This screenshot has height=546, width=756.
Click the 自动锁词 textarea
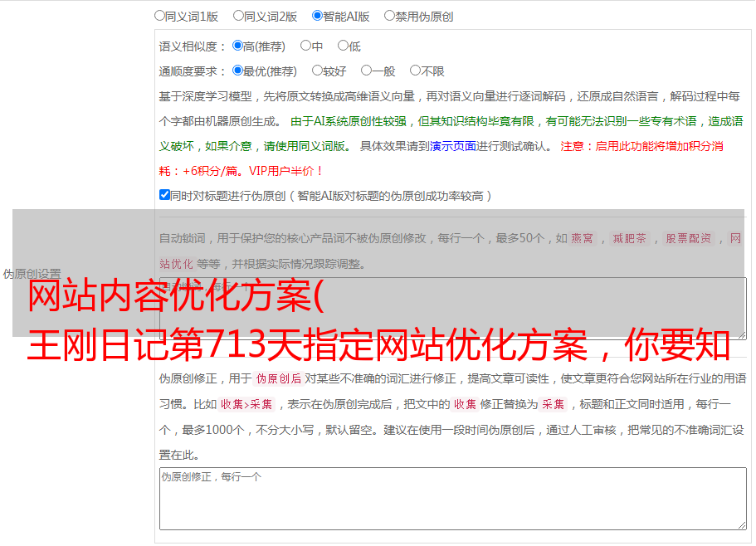(x=453, y=309)
